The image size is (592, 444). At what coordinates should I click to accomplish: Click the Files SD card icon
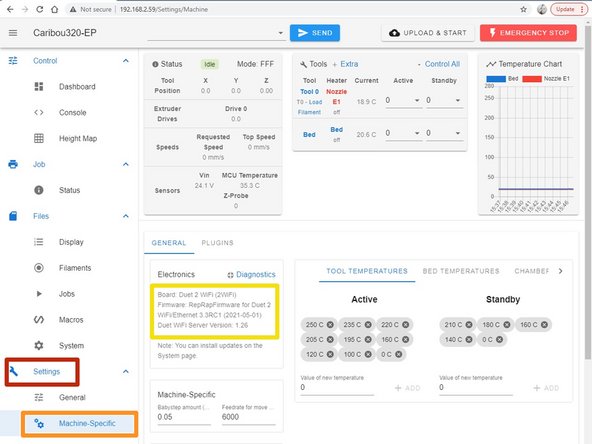[x=13, y=216]
